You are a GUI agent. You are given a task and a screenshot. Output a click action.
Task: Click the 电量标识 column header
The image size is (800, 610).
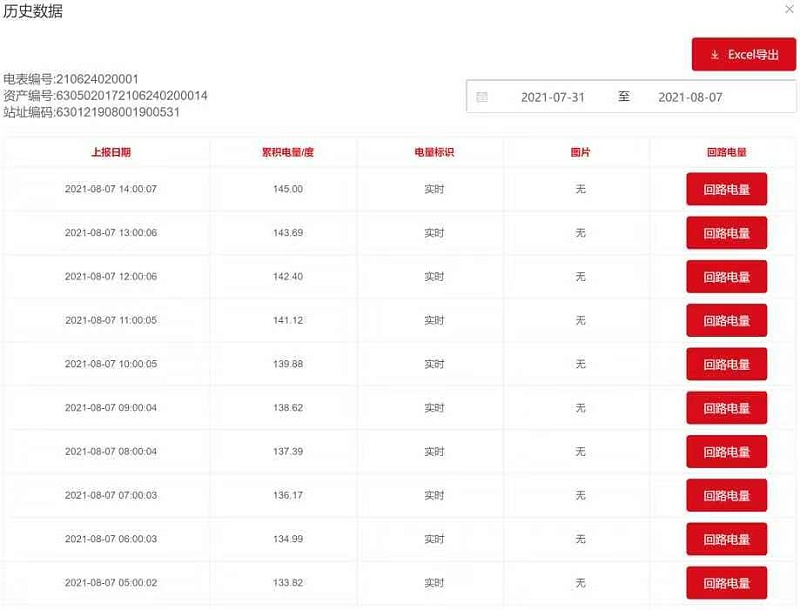coord(434,153)
